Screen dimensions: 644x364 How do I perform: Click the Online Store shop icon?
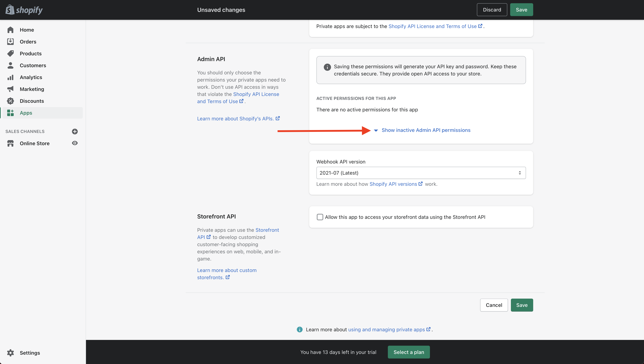point(10,143)
